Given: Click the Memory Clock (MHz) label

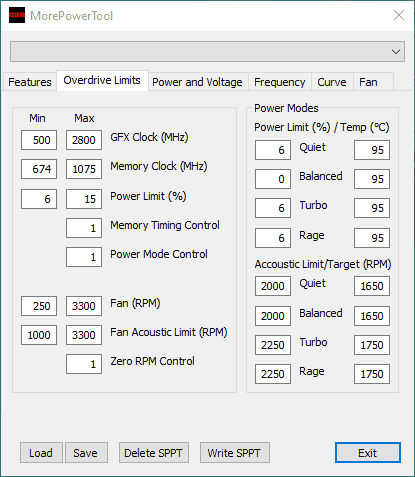Looking at the screenshot, I should (159, 166).
